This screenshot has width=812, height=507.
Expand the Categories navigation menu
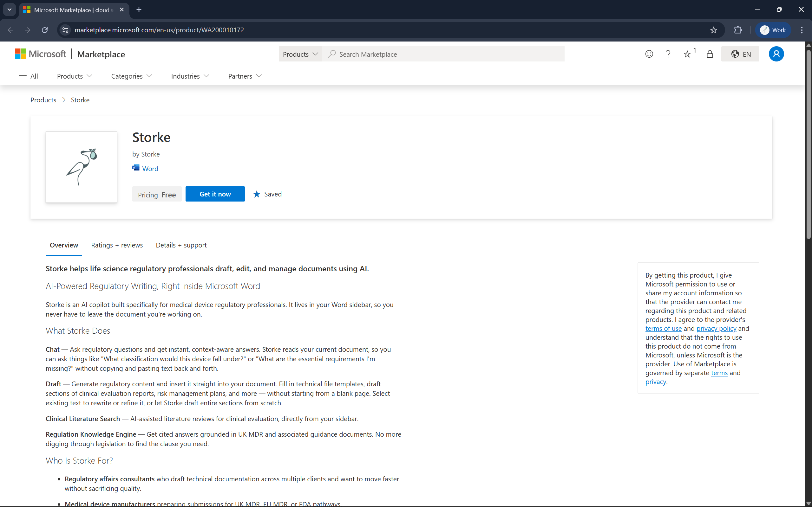pos(132,76)
